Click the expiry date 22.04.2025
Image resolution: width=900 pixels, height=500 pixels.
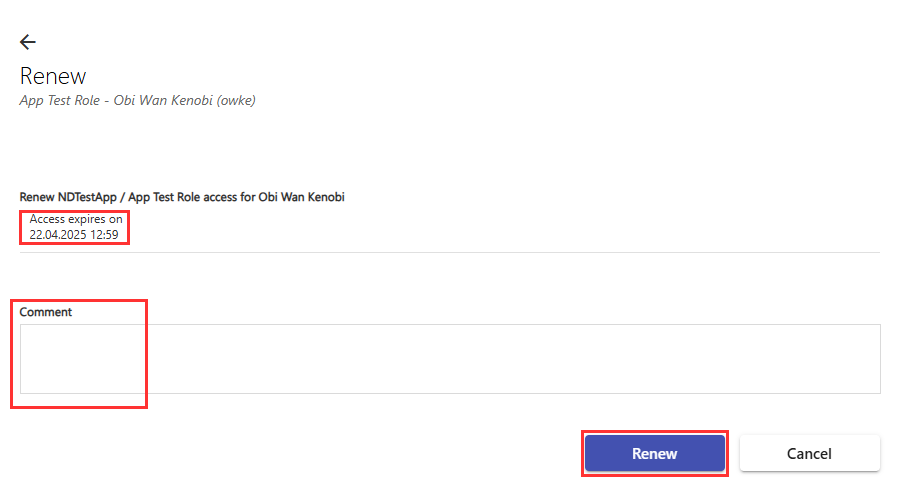pyautogui.click(x=59, y=235)
